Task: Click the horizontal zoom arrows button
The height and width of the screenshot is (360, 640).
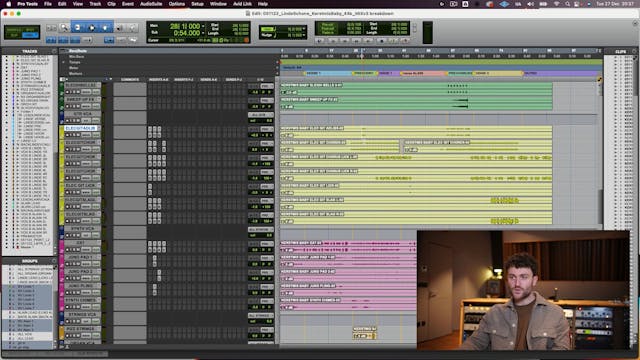Action: click(51, 28)
